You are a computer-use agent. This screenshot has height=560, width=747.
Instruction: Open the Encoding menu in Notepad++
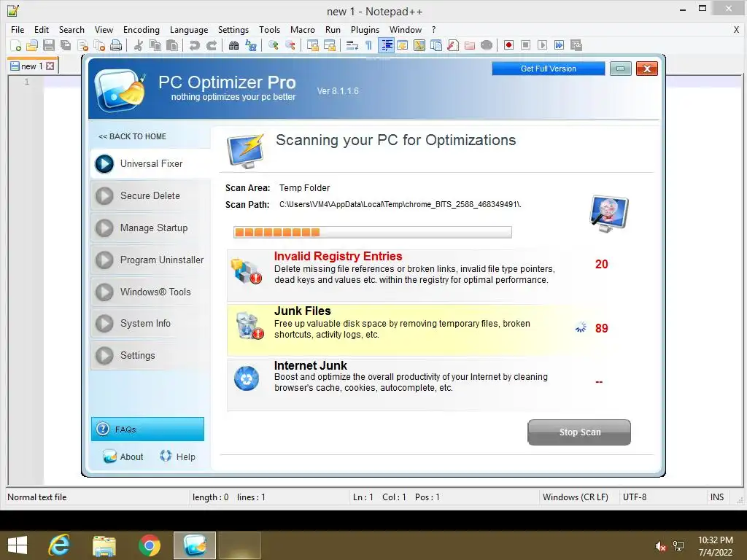(141, 29)
